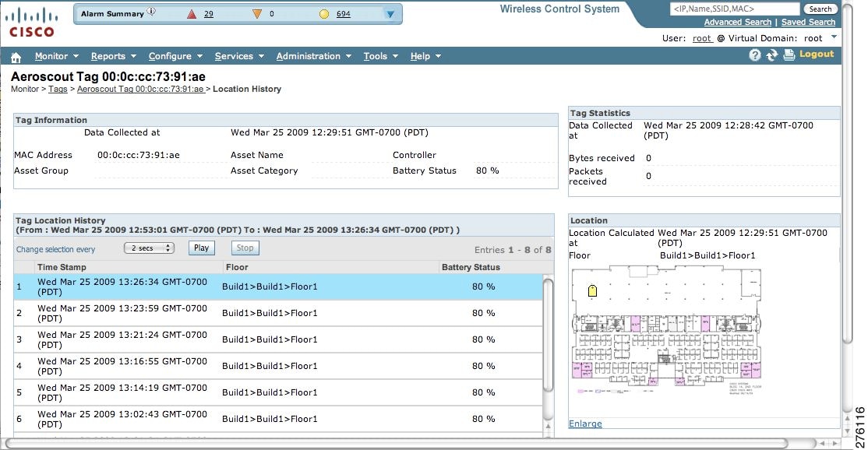Screen dimensions: 868x450
Task: Click the orange major alarm triangle icon
Action: (x=257, y=14)
